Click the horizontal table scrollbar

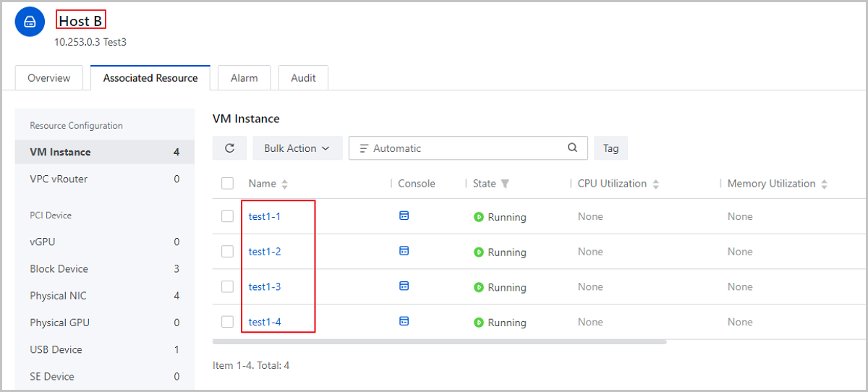click(x=439, y=341)
